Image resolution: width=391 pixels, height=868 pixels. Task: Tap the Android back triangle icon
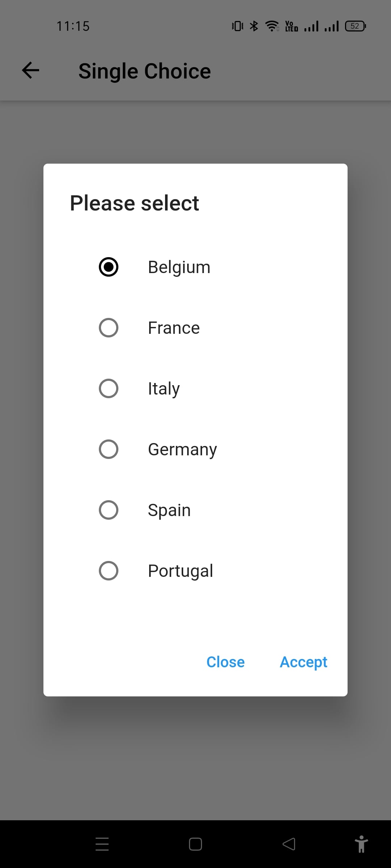point(289,844)
